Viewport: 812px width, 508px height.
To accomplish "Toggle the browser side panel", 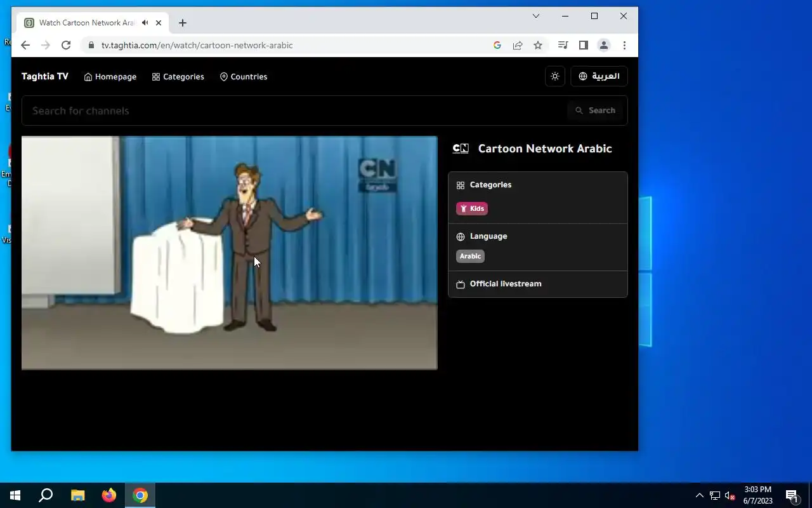I will 584,45.
